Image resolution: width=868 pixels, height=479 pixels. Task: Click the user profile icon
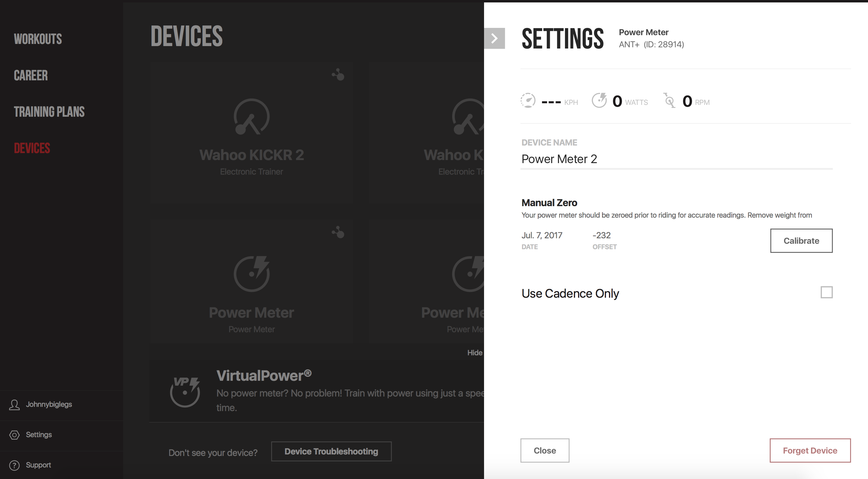tap(14, 404)
